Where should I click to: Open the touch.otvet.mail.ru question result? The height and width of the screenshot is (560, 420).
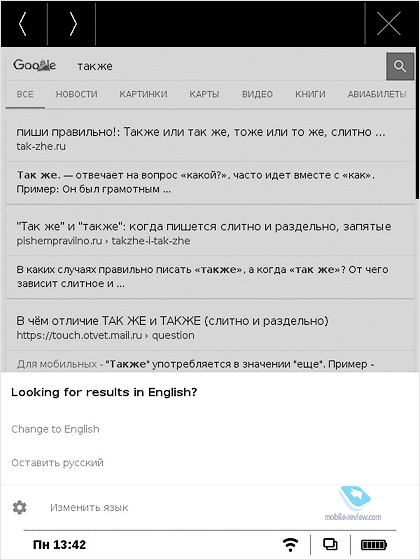click(172, 328)
